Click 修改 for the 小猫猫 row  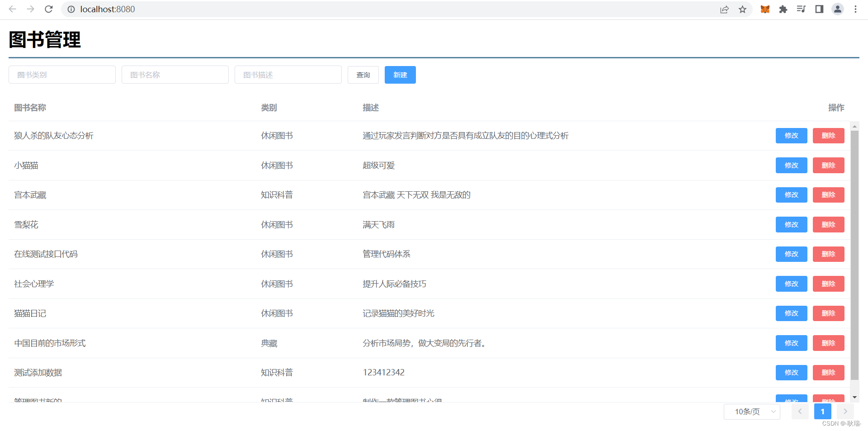791,165
